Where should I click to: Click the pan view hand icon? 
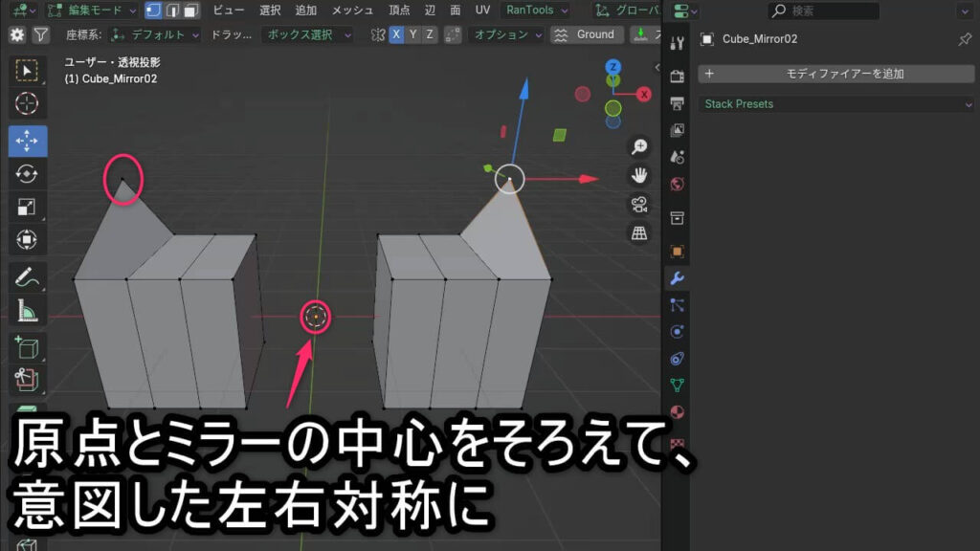click(x=639, y=175)
